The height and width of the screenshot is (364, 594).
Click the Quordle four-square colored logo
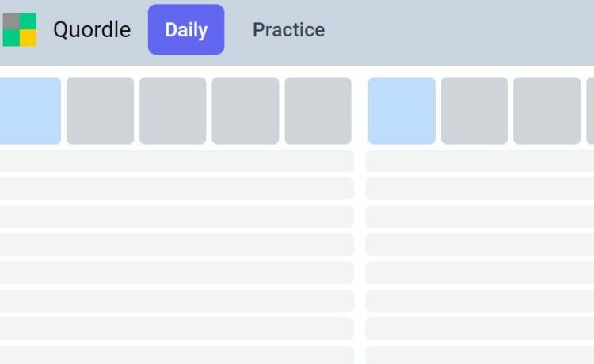point(20,29)
